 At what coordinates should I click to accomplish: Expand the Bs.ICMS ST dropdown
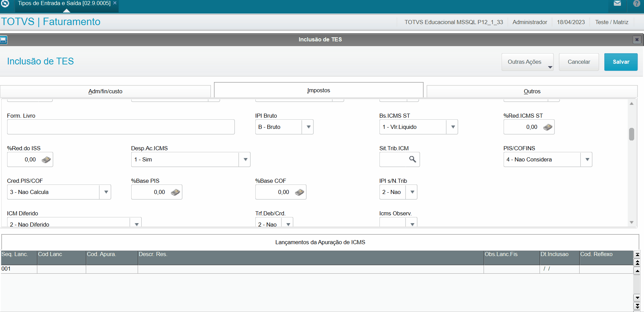pyautogui.click(x=453, y=127)
